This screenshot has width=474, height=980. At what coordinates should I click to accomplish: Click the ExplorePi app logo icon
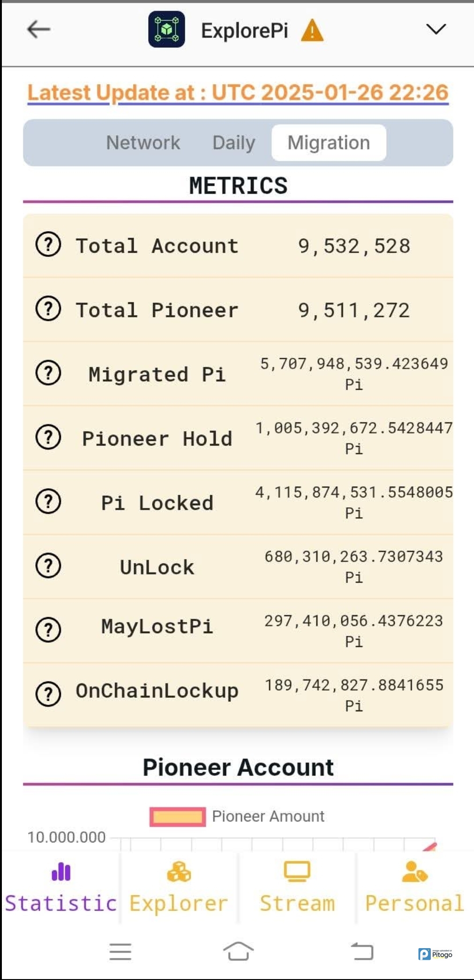pyautogui.click(x=166, y=30)
